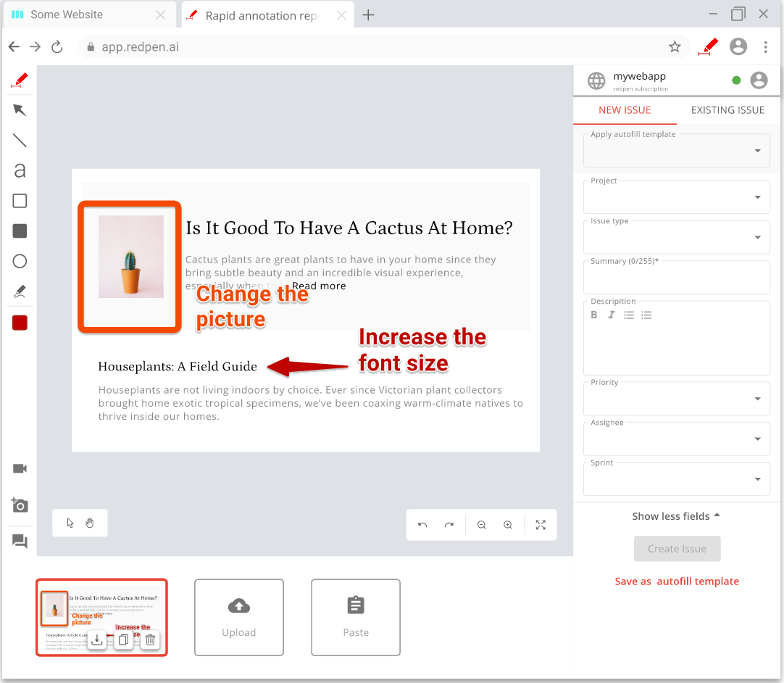Image resolution: width=784 pixels, height=683 pixels.
Task: Undo the last annotation
Action: (x=423, y=525)
